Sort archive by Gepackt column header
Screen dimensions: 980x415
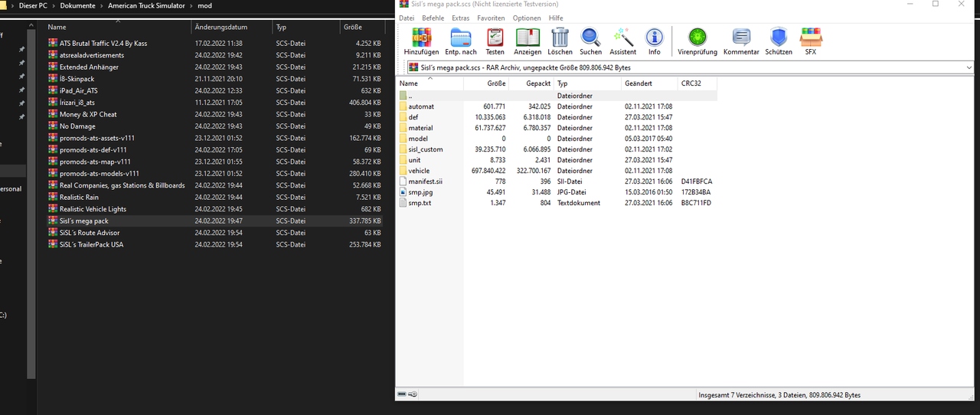531,83
